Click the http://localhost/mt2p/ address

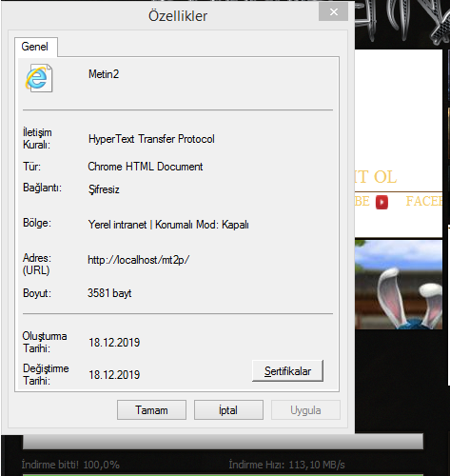[x=138, y=260]
